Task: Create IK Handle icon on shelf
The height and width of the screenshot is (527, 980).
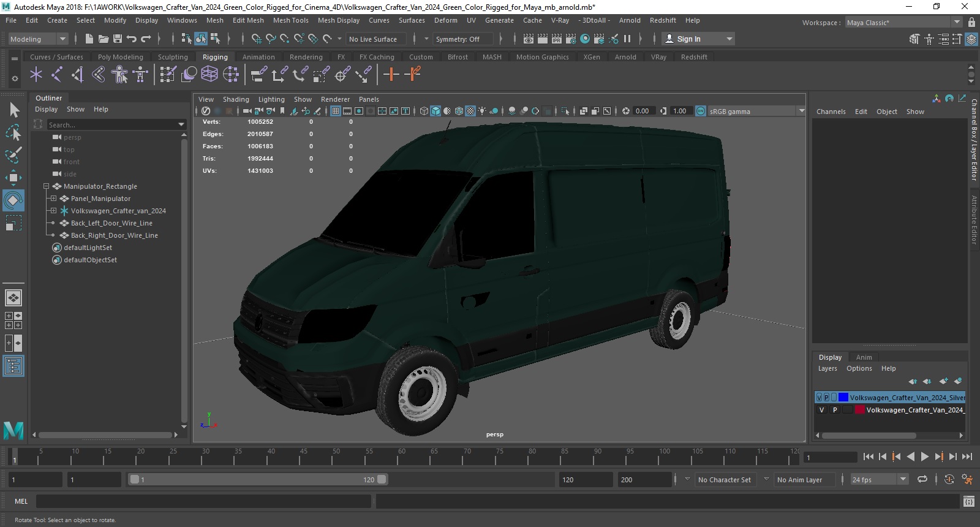Action: coord(78,75)
